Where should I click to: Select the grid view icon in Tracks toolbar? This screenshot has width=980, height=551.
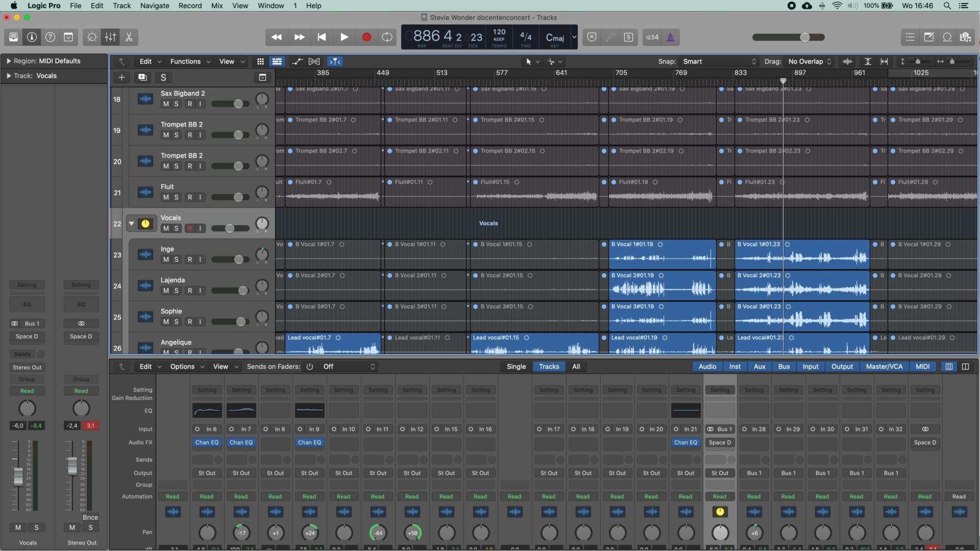click(x=260, y=61)
